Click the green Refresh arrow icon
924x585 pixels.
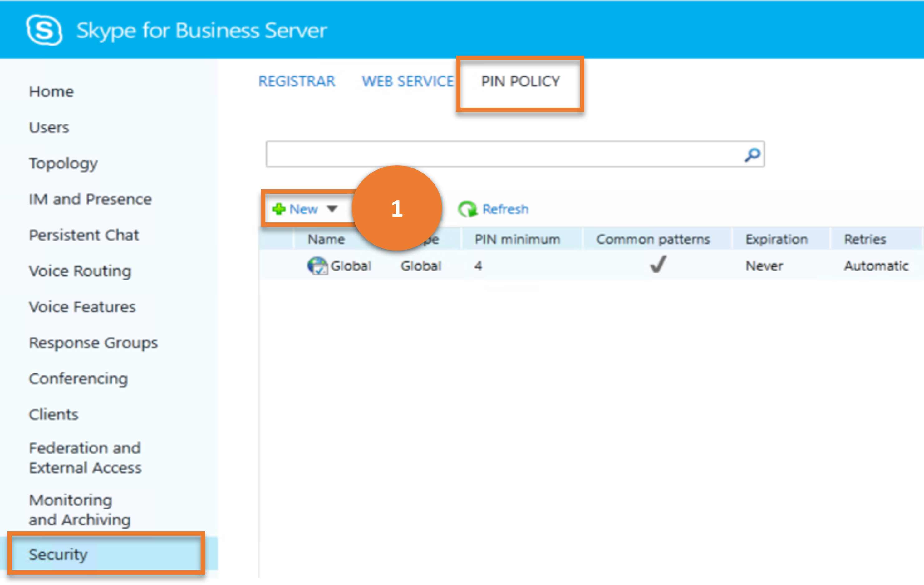pos(467,209)
